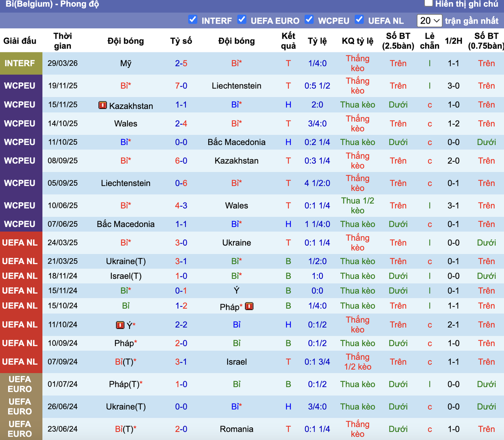This screenshot has width=504, height=440.
Task: Click Kazakhstan away team on 08/09/25 row
Action: click(237, 161)
